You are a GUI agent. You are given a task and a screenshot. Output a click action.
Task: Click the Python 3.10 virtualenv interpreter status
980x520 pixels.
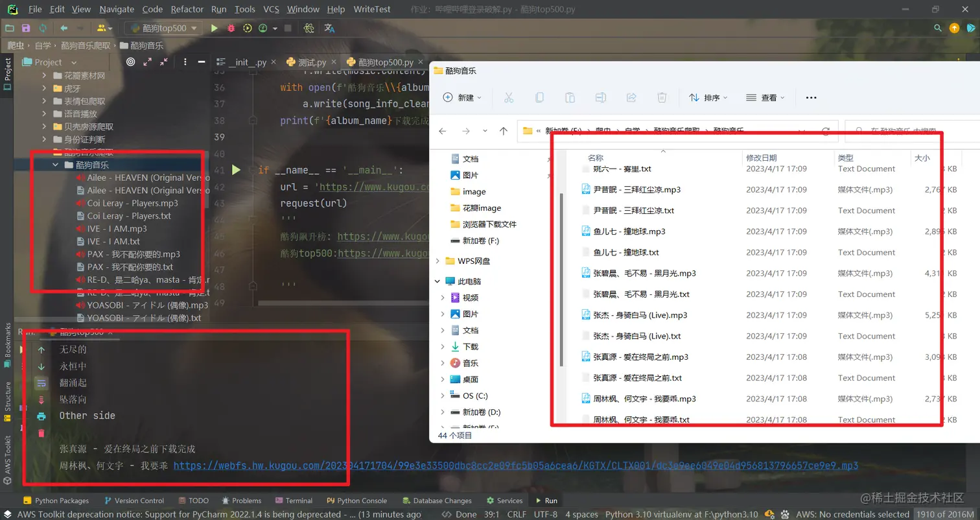[x=682, y=515]
